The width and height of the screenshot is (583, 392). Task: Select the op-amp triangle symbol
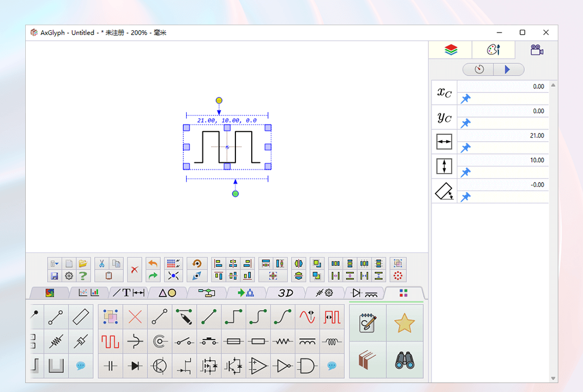[x=258, y=366]
